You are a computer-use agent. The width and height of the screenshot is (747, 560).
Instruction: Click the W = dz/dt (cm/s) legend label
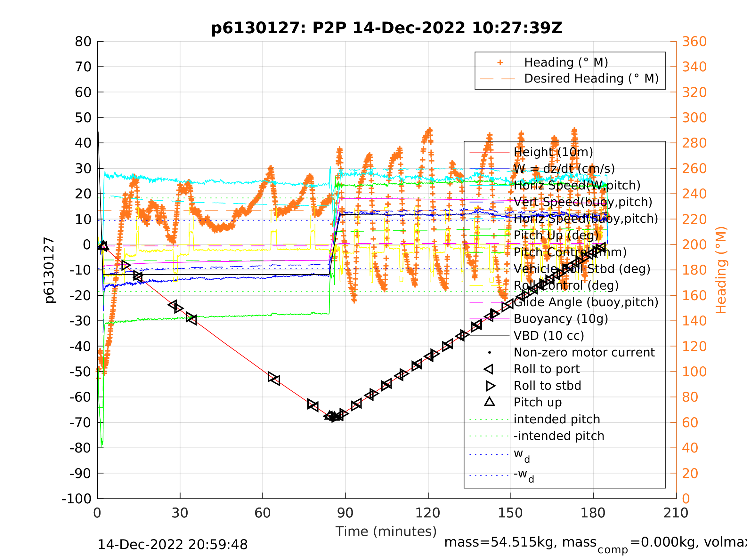tap(564, 169)
